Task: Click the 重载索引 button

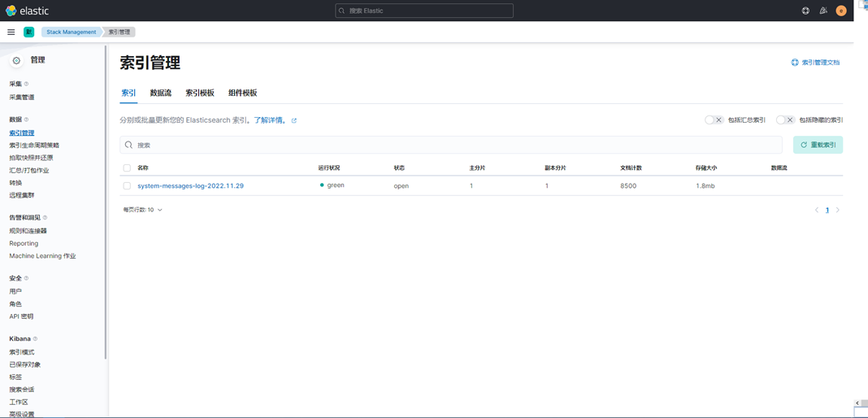Action: 818,145
